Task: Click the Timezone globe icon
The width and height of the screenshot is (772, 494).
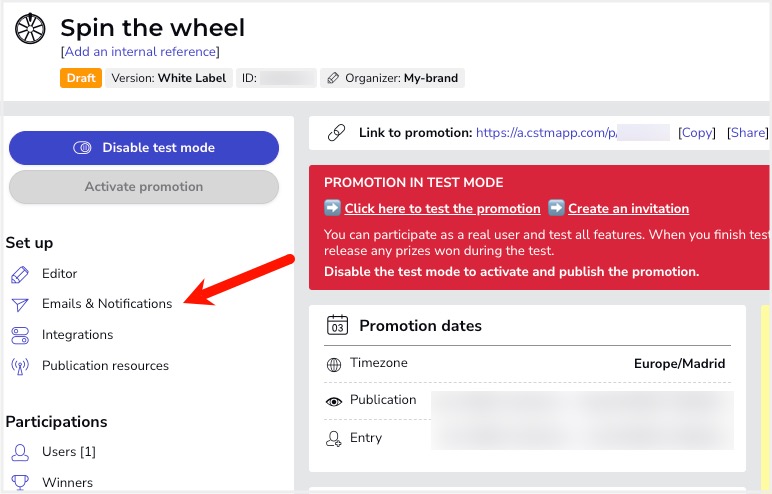Action: tap(334, 364)
